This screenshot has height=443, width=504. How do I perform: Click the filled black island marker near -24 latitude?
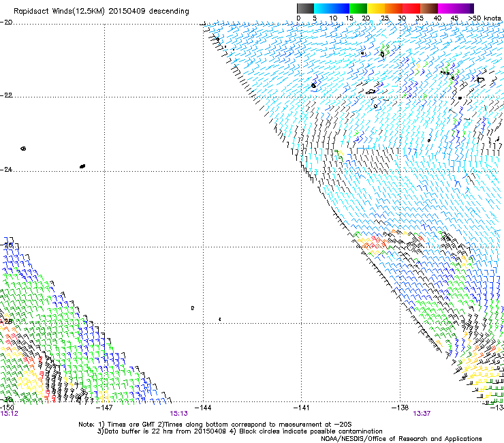[82, 166]
